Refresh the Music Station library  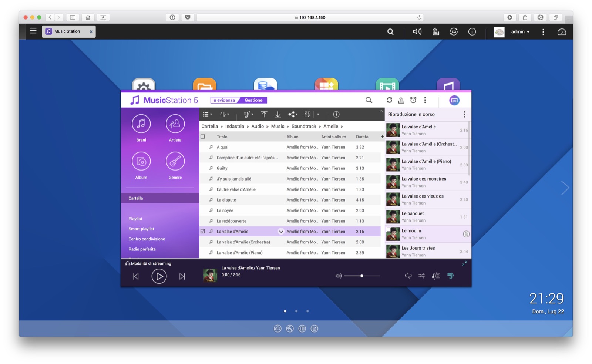tap(389, 100)
